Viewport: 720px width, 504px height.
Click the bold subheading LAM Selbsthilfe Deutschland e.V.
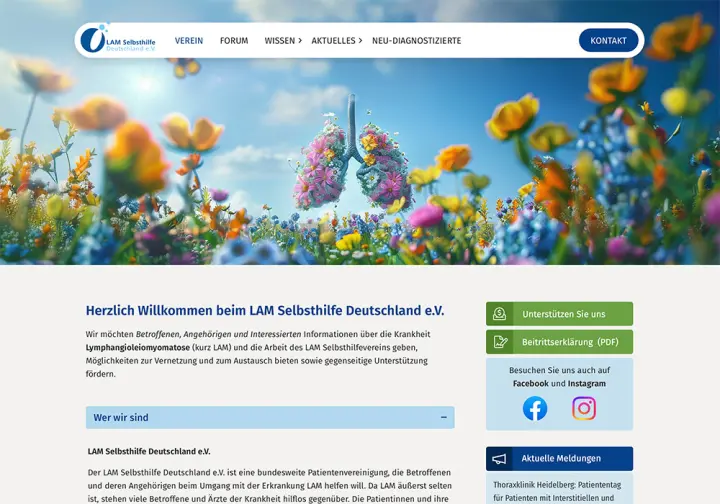149,451
